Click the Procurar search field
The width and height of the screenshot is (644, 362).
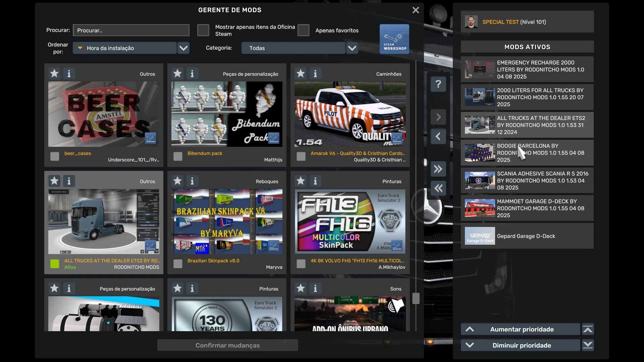[131, 30]
